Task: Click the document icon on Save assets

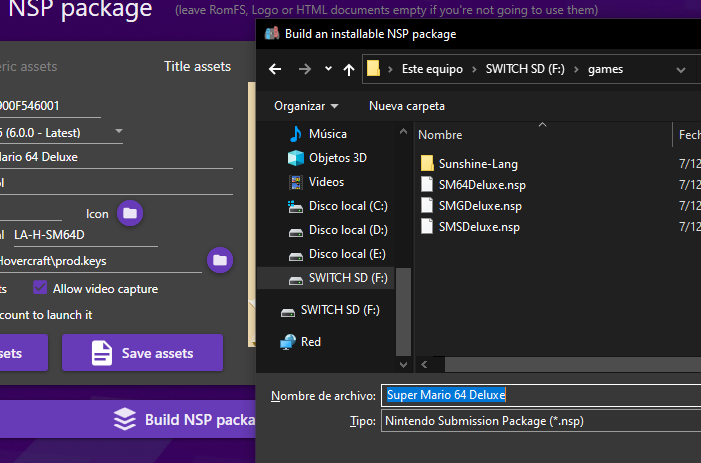Action: [102, 353]
